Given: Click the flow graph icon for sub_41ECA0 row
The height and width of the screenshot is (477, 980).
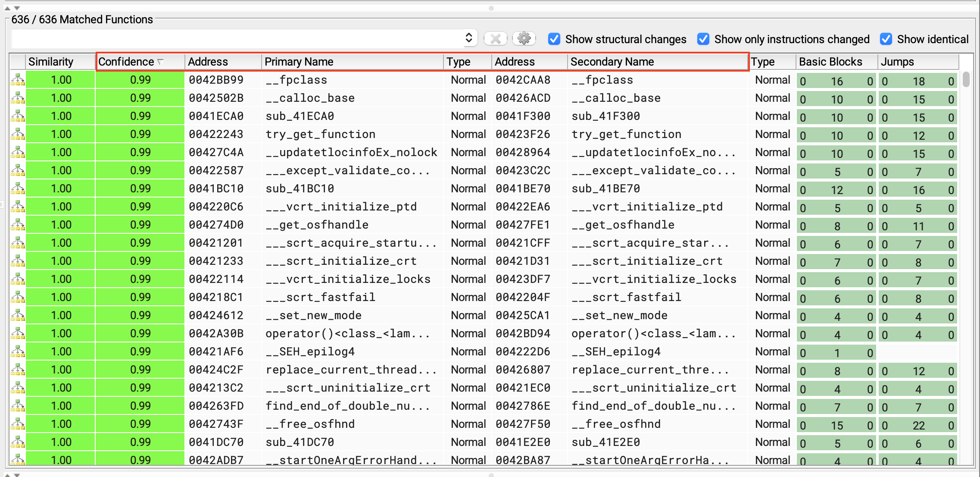Looking at the screenshot, I should click(x=18, y=116).
